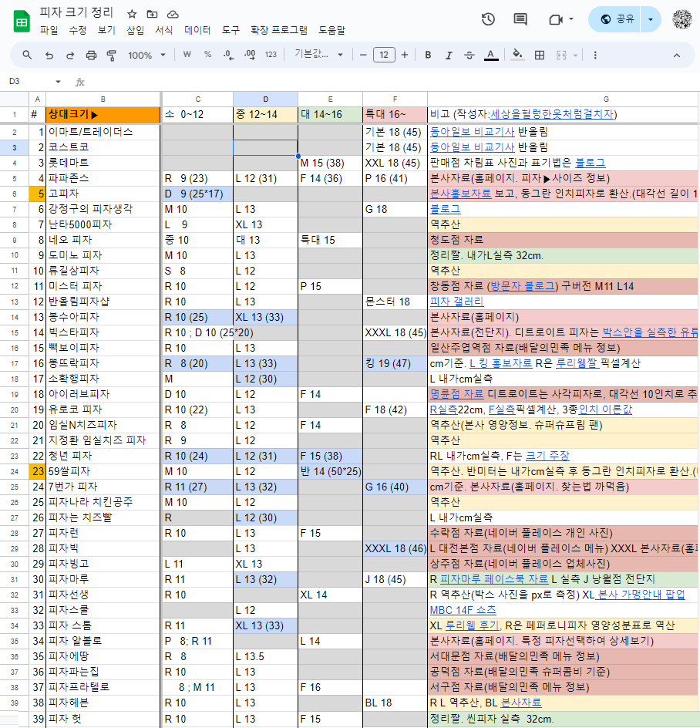Screen dimensions: 700x728
Task: Undo last action
Action: (x=49, y=56)
